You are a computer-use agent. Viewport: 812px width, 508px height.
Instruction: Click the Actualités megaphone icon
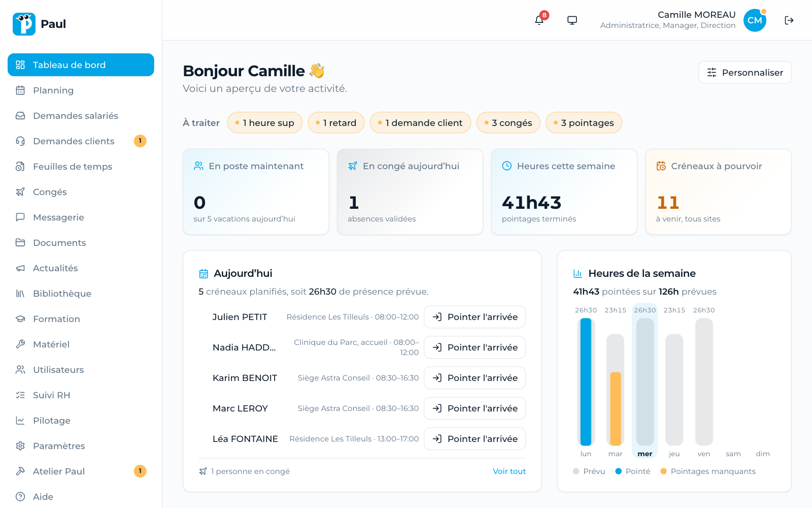(20, 268)
